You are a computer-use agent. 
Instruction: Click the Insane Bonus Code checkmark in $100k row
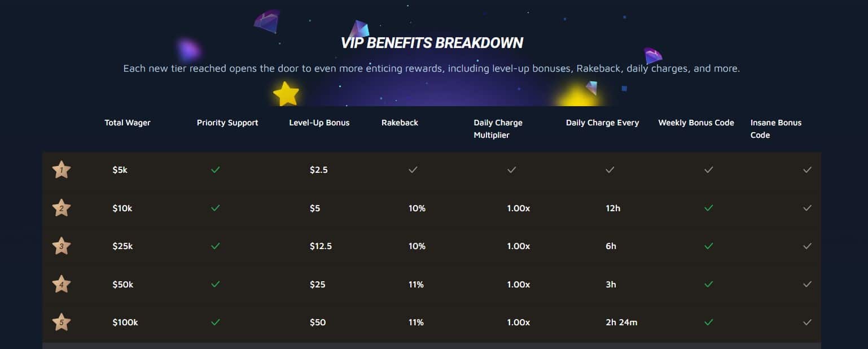pos(808,322)
